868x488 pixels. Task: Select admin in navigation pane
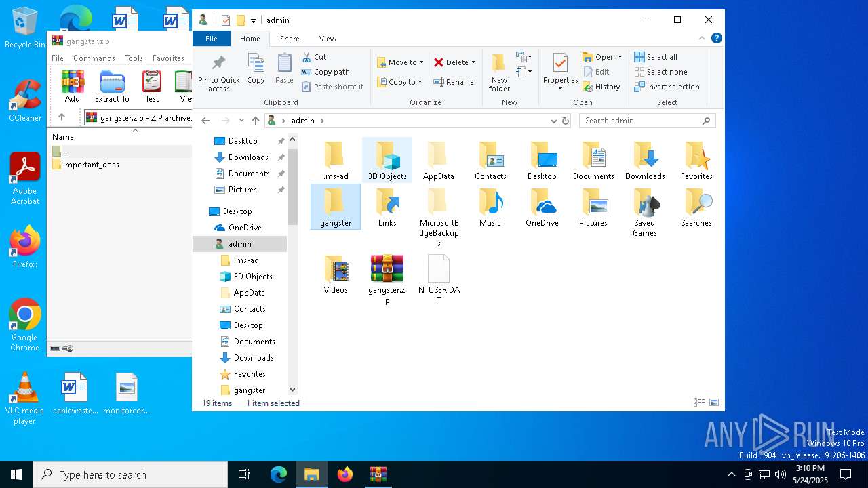coord(240,243)
